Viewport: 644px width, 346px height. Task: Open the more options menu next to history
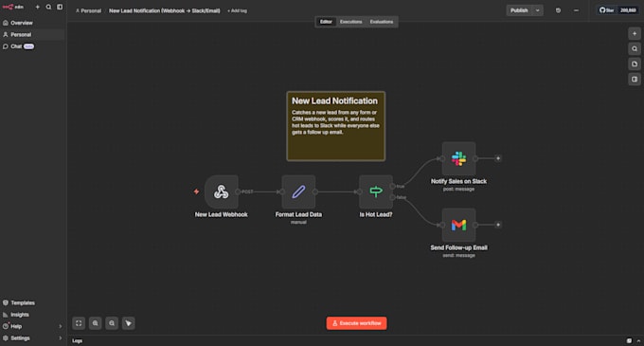(x=576, y=10)
